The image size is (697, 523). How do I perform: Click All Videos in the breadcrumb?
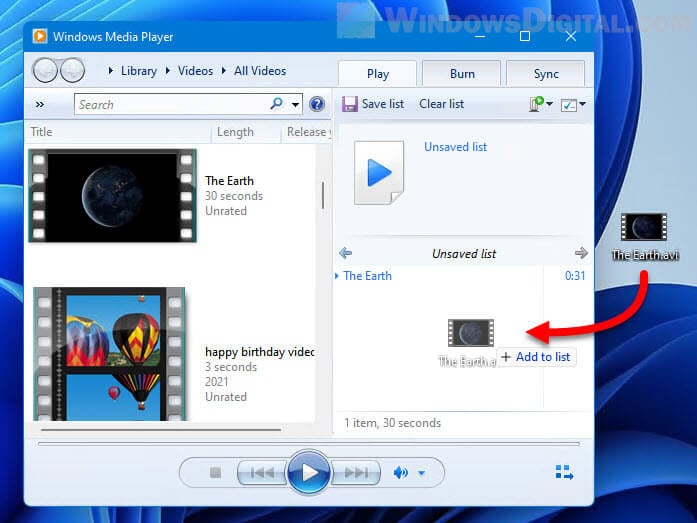coord(260,71)
